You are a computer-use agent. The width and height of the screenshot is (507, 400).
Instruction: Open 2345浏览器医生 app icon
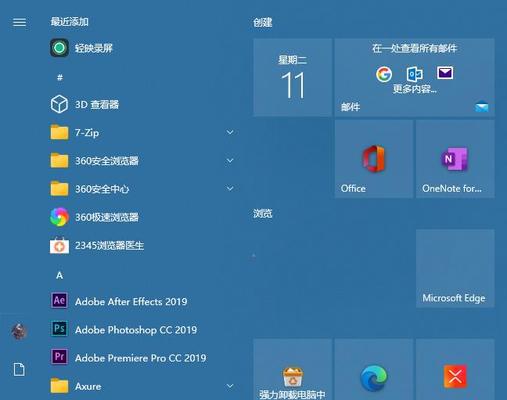59,245
